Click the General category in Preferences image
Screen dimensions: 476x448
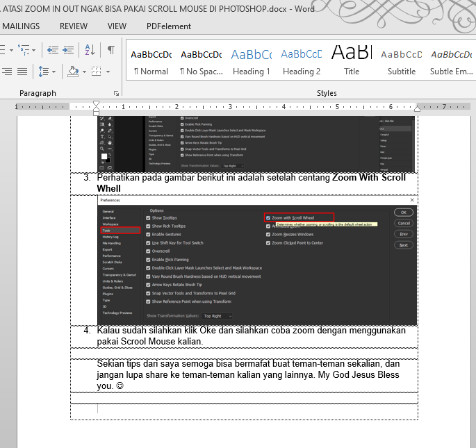coord(108,212)
